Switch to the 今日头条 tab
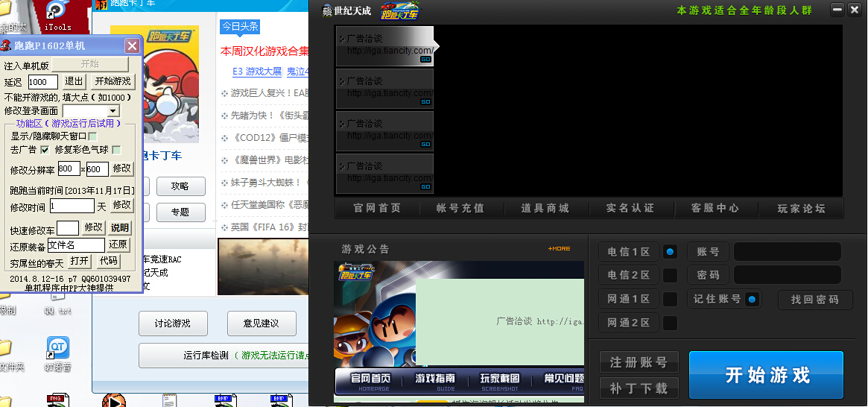868x407 pixels. 240,26
